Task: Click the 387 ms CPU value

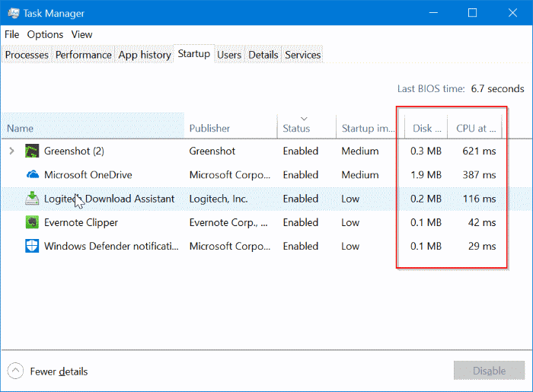Action: pos(479,174)
